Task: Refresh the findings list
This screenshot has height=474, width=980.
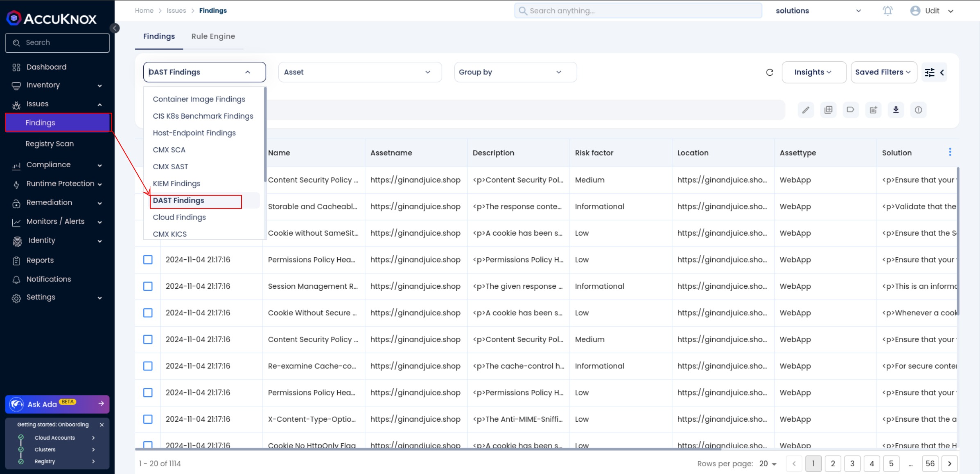Action: [x=770, y=72]
